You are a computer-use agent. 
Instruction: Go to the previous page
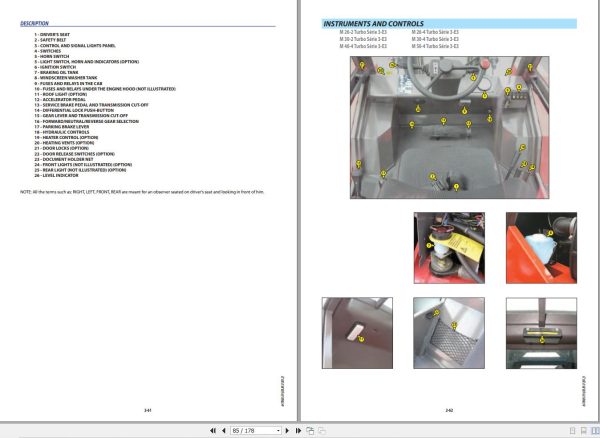(224, 431)
